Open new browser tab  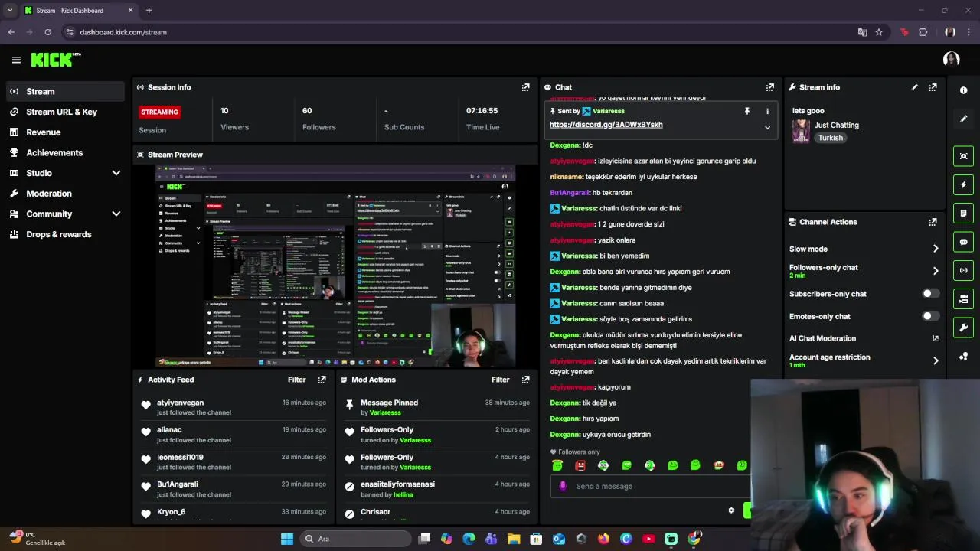(x=149, y=11)
